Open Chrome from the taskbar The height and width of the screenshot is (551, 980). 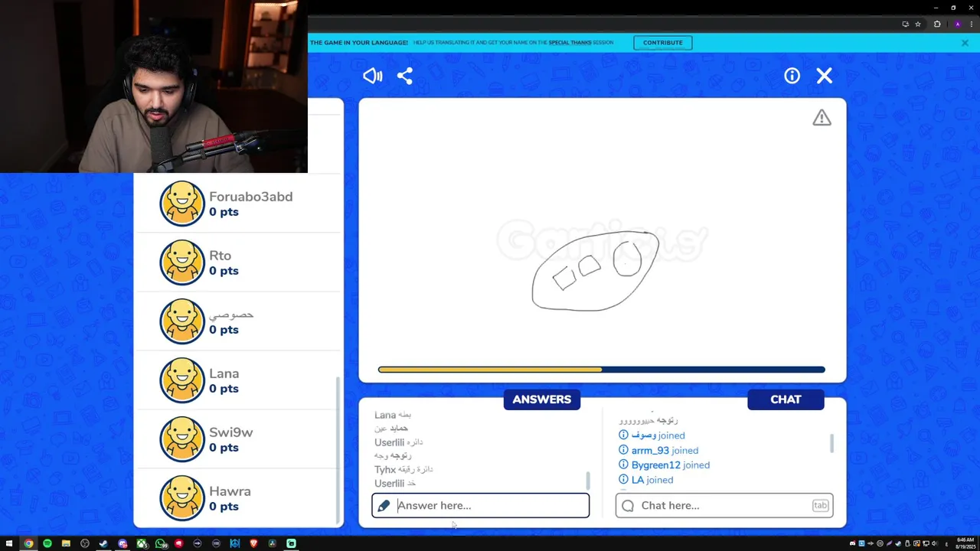pos(28,543)
